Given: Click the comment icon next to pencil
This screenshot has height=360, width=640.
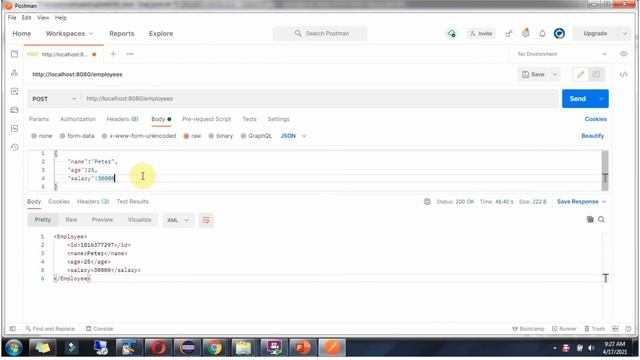Looking at the screenshot, I should pos(596,74).
